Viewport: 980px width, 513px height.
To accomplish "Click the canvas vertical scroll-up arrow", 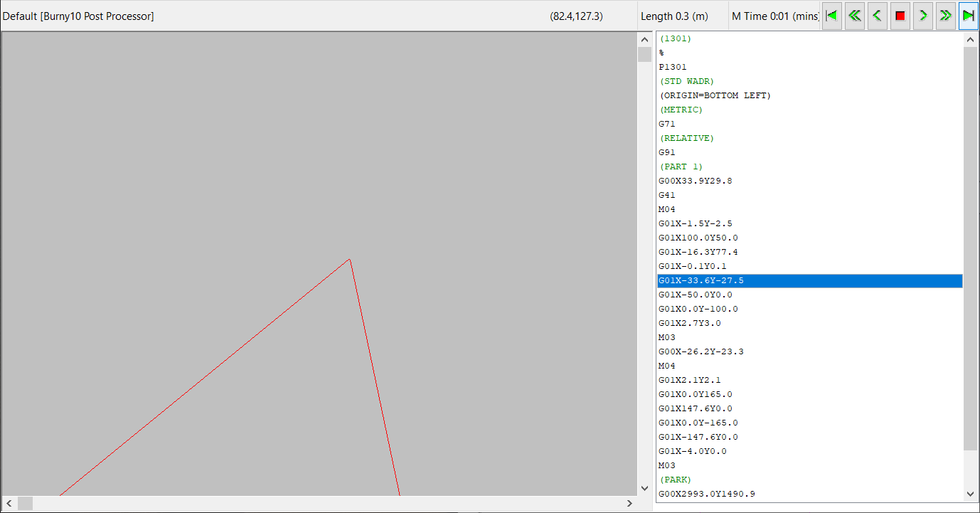I will coord(645,40).
